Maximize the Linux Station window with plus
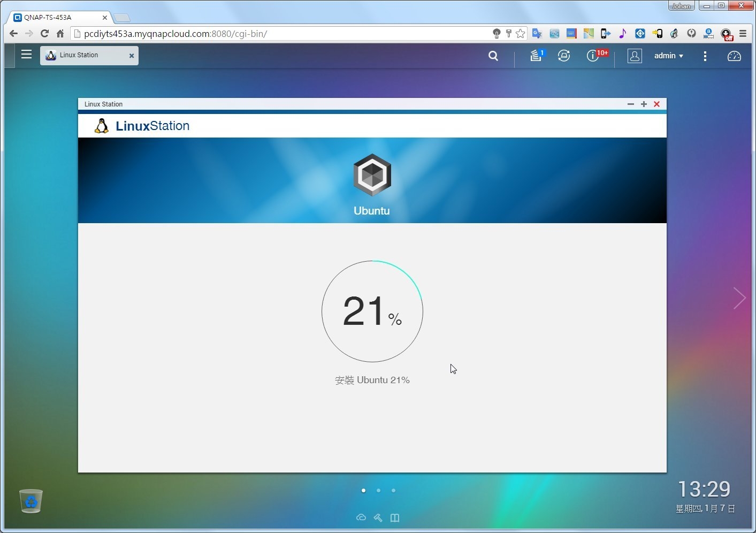 [644, 104]
